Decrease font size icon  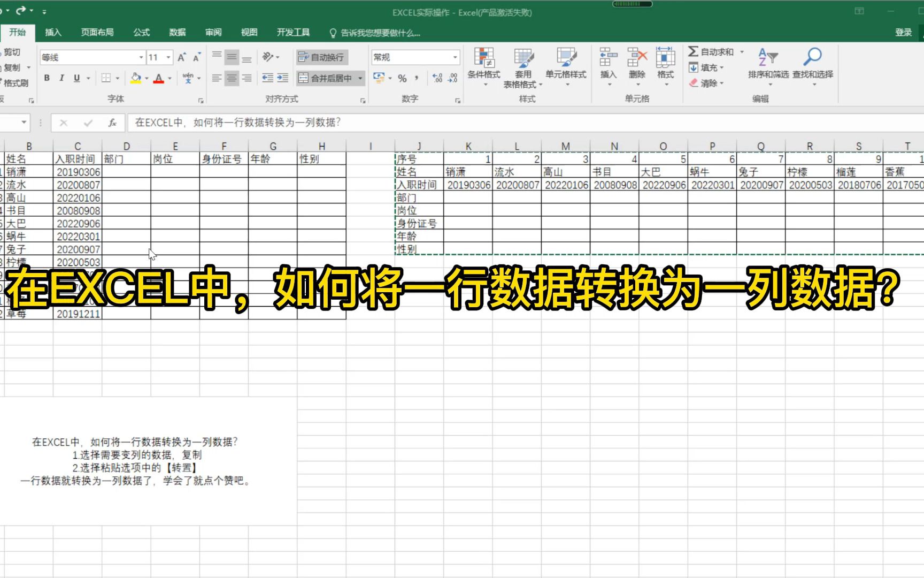click(x=197, y=57)
